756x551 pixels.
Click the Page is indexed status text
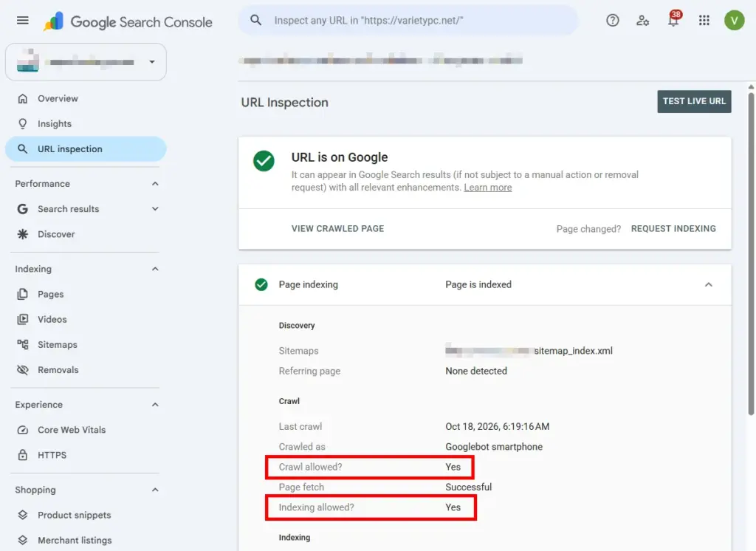[478, 284]
